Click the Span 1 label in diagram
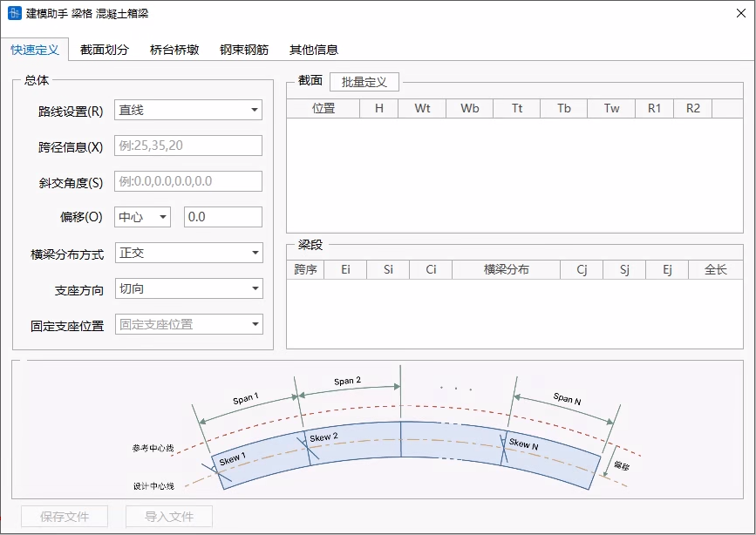The image size is (756, 535). 246,399
